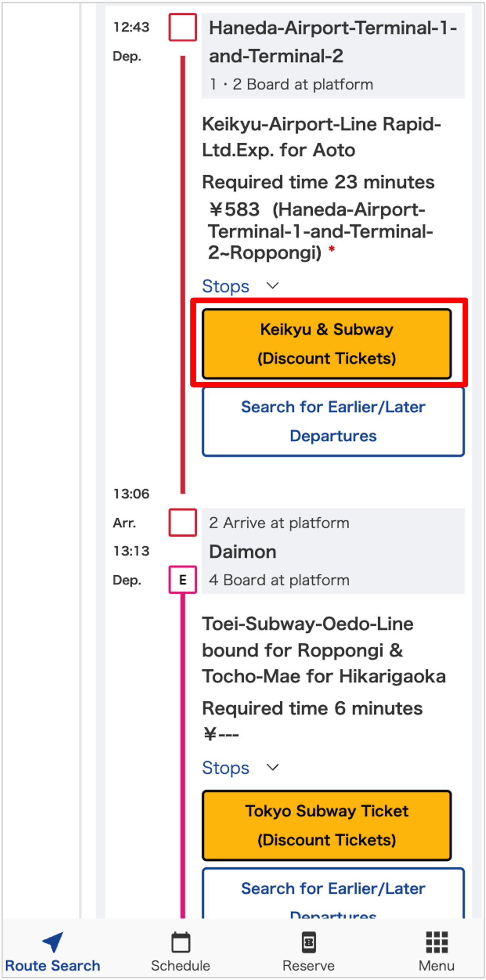Click the chevron beside Oedo Line Stops
This screenshot has height=980, width=486.
click(273, 767)
